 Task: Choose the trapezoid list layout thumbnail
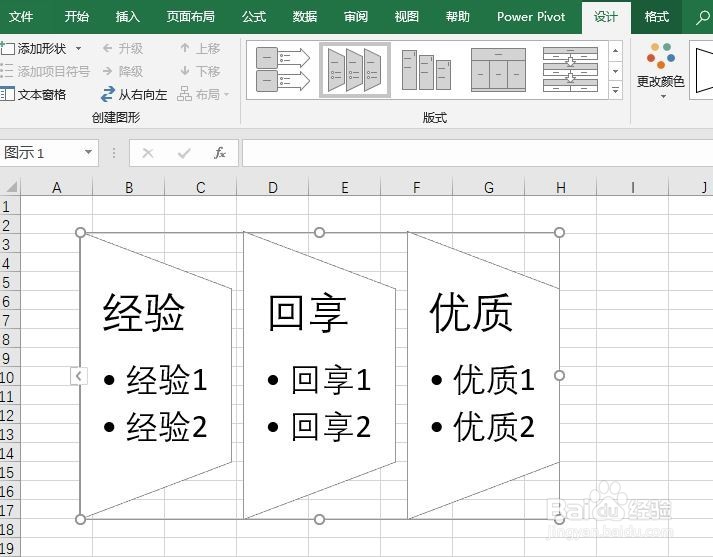(355, 70)
